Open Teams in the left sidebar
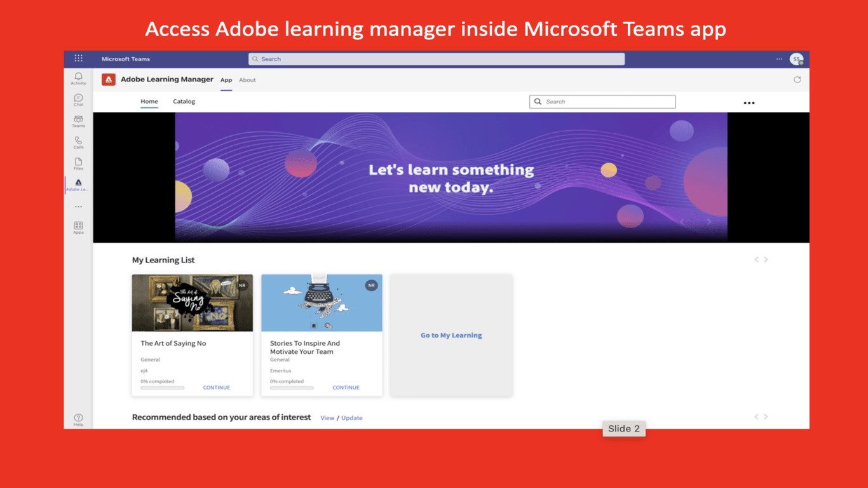 [78, 121]
